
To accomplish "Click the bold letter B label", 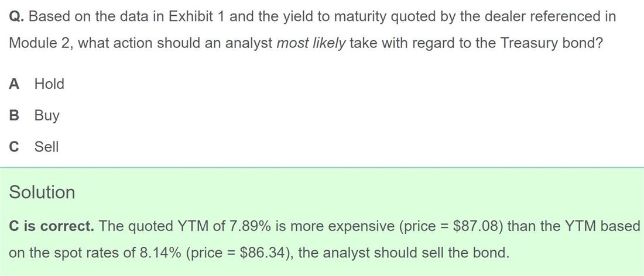I will (14, 115).
